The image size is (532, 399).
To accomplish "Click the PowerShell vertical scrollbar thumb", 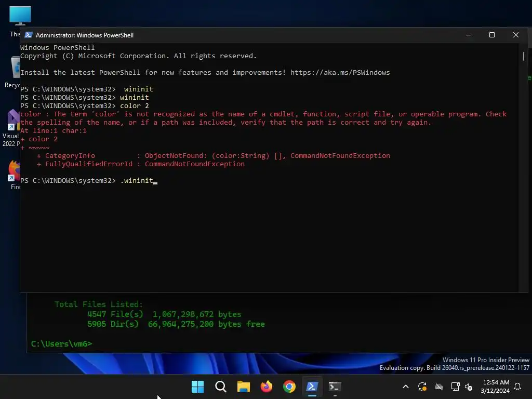I will [524, 56].
